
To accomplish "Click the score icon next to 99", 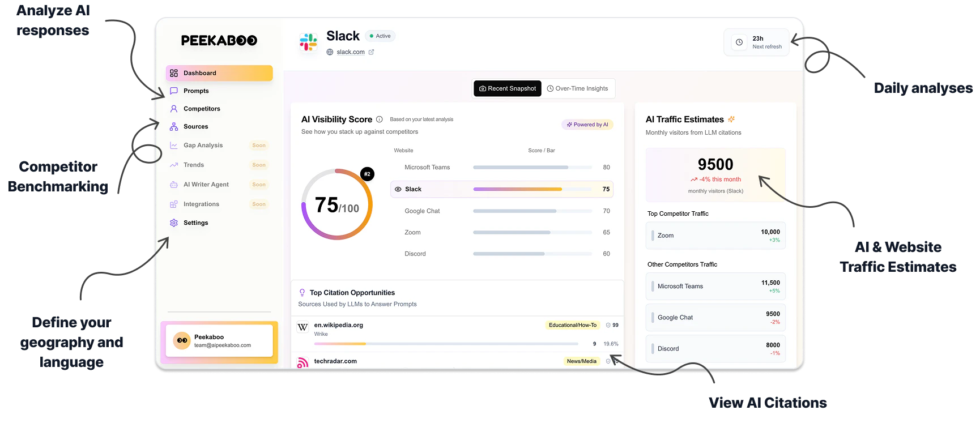I will (x=608, y=325).
